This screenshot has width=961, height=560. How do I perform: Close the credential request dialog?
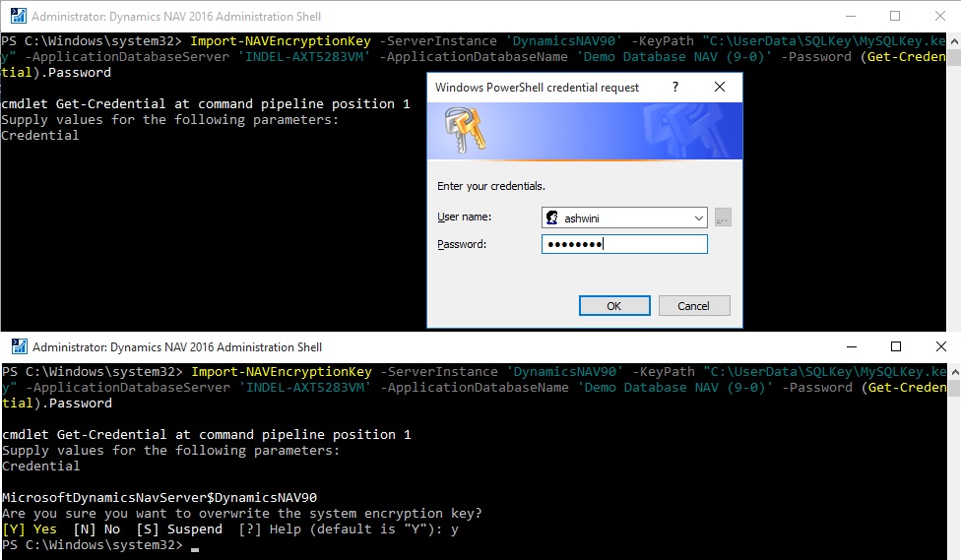720,87
